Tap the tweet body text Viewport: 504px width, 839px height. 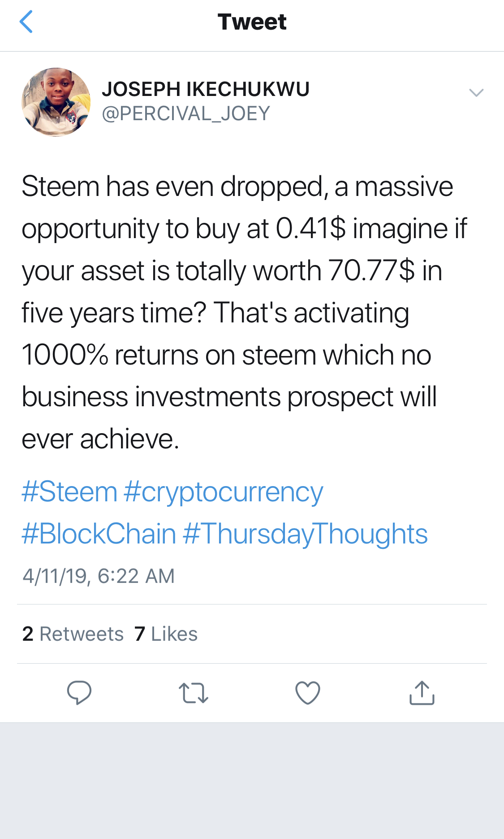click(244, 312)
